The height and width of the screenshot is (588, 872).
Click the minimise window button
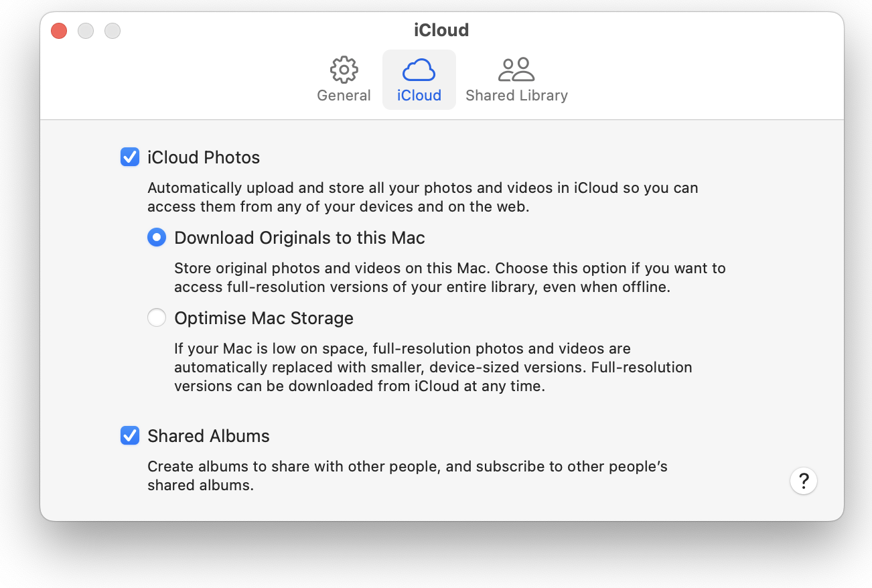point(86,31)
